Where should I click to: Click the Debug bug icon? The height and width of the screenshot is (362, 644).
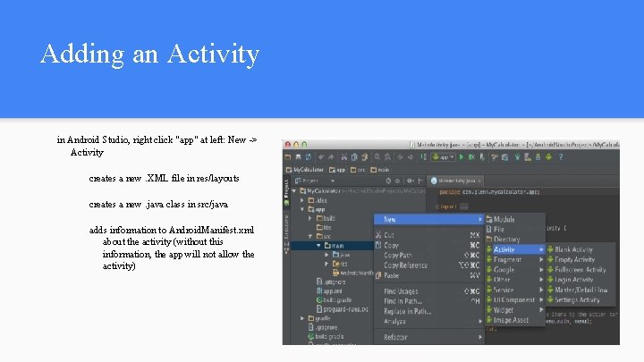click(x=471, y=157)
